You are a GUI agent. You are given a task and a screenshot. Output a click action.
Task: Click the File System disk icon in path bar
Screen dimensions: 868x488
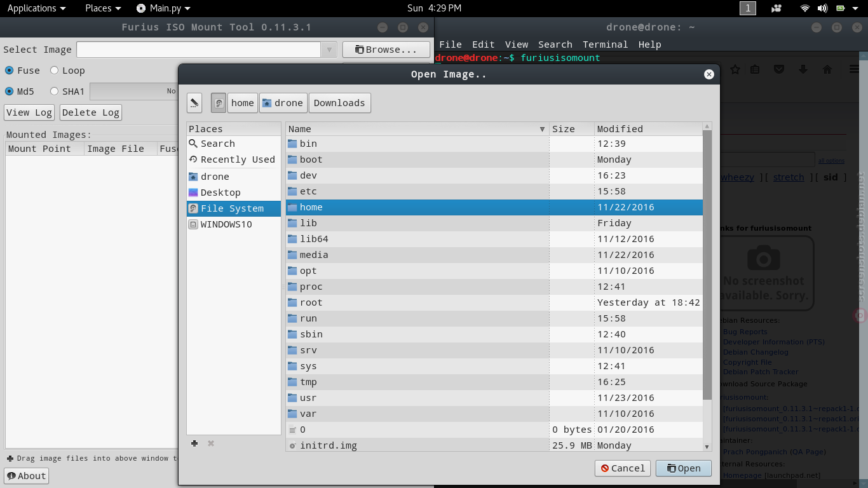coord(219,103)
